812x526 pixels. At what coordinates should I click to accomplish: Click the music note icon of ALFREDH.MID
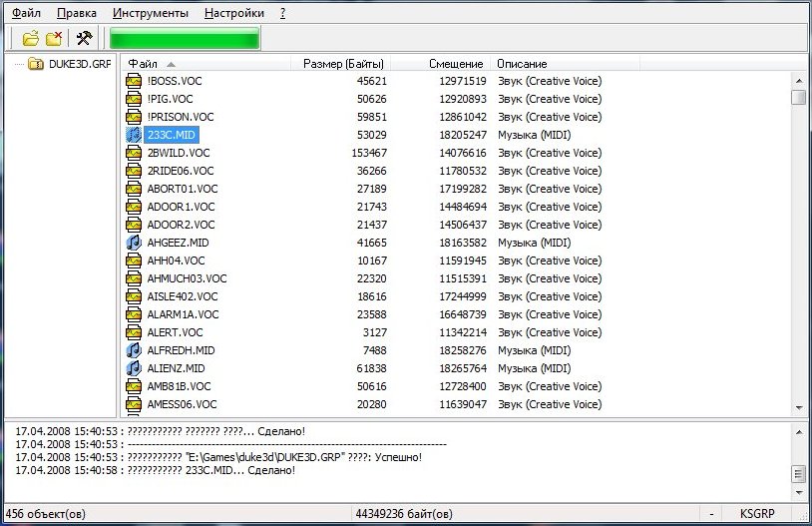[134, 350]
